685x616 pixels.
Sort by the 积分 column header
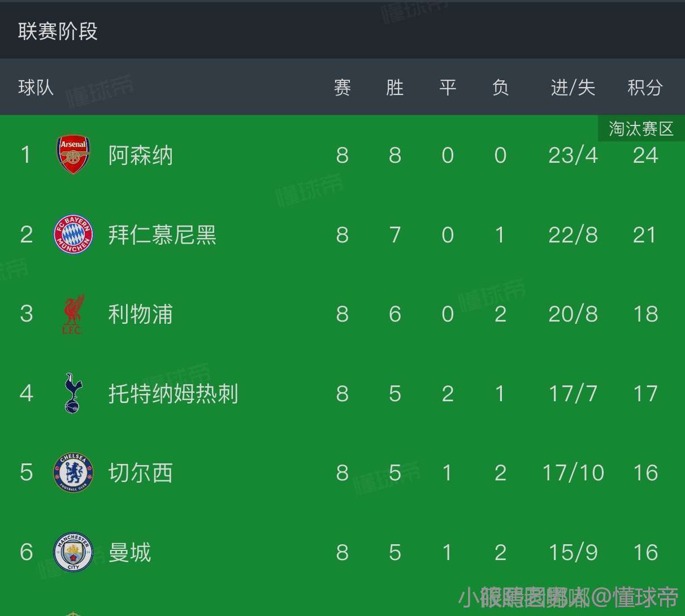pos(645,88)
